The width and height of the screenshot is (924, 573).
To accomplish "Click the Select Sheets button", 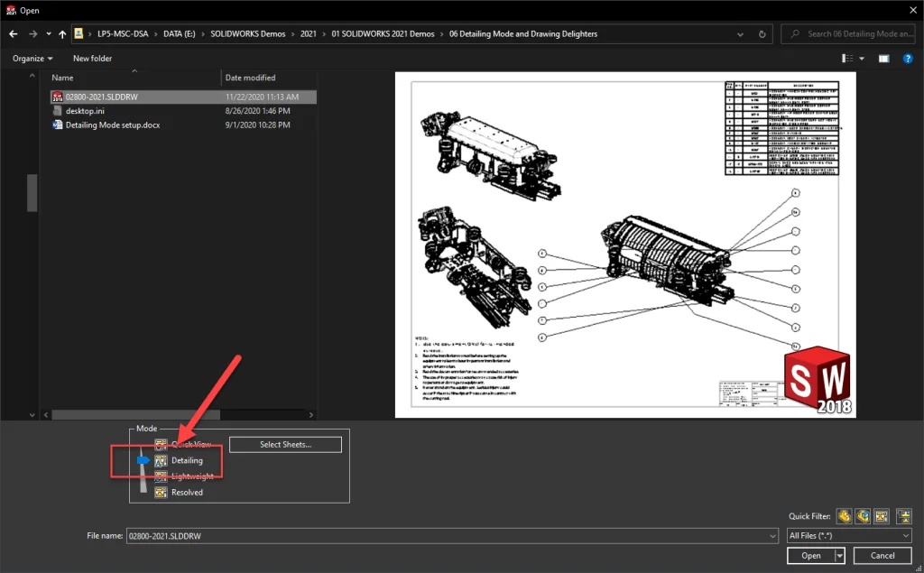I will 285,444.
